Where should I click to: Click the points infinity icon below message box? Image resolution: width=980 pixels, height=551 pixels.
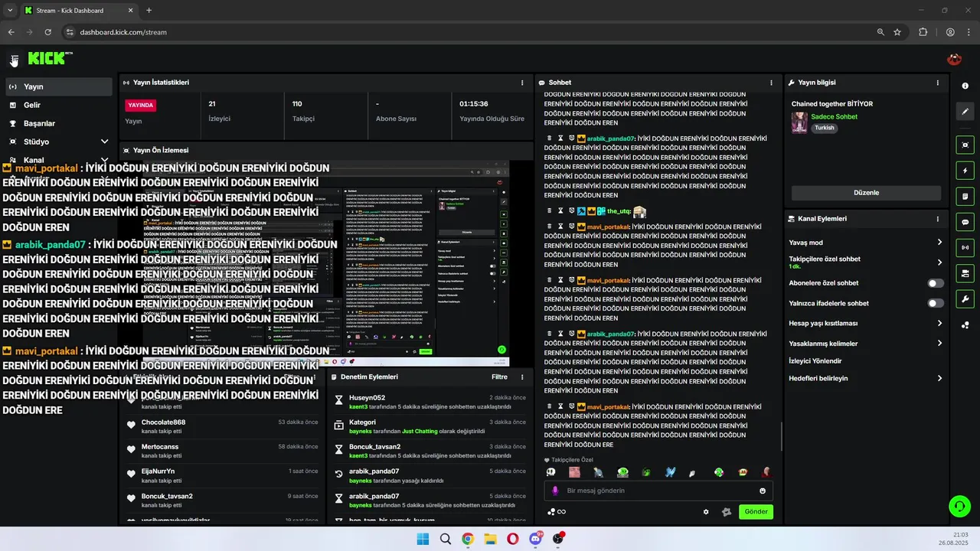(557, 512)
